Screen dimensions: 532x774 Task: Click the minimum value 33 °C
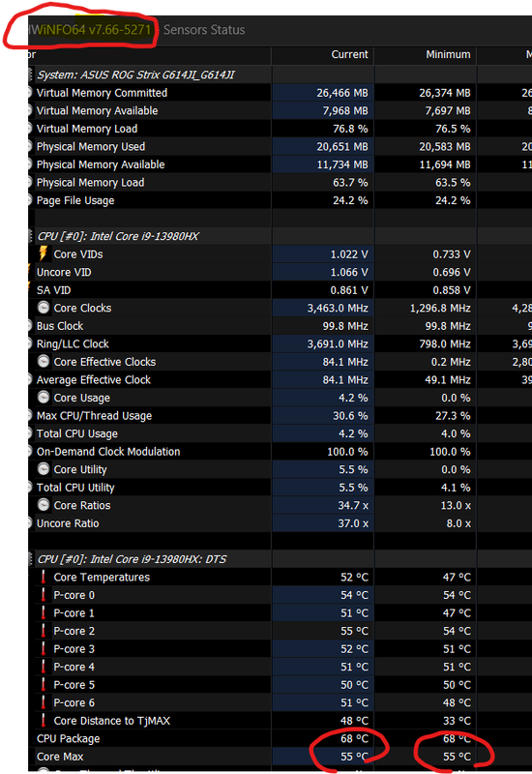pyautogui.click(x=457, y=721)
